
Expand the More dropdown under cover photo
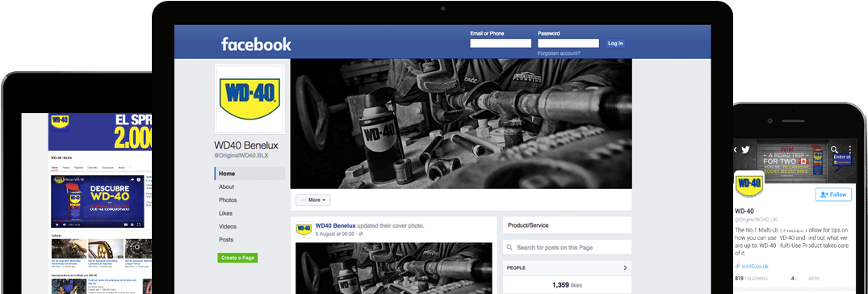pos(312,199)
